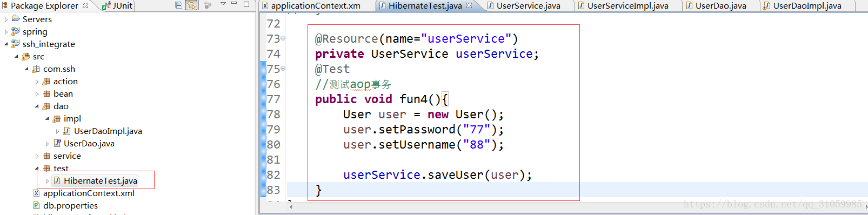
Task: Maximize the Package Explorer view
Action: 246,4
